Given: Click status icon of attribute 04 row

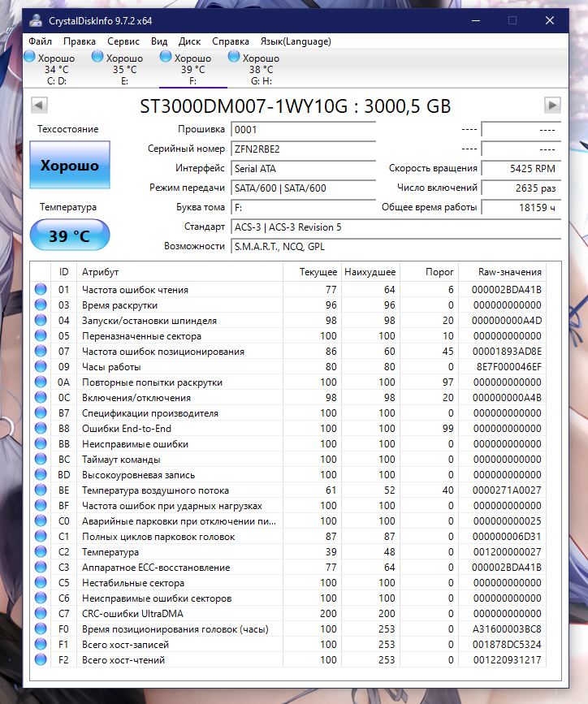Looking at the screenshot, I should click(41, 320).
